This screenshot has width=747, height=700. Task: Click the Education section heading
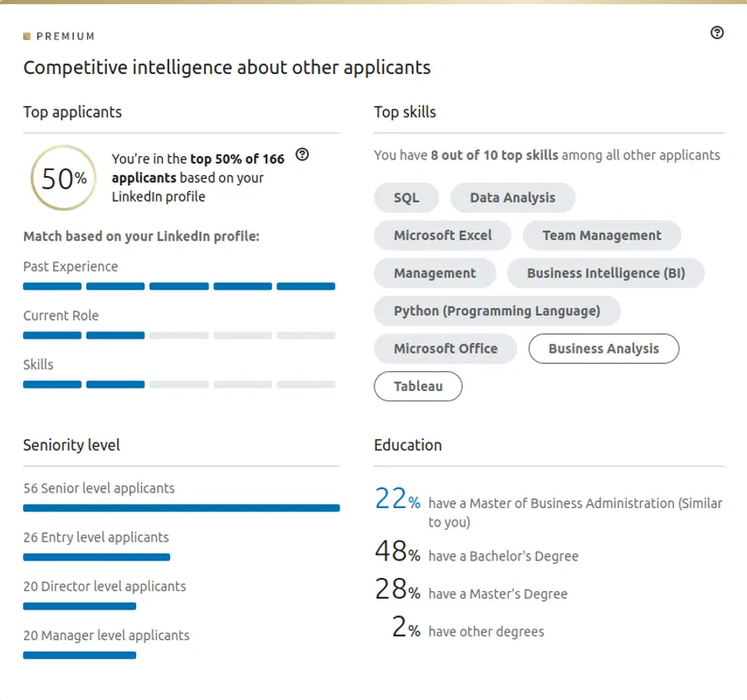pyautogui.click(x=408, y=445)
